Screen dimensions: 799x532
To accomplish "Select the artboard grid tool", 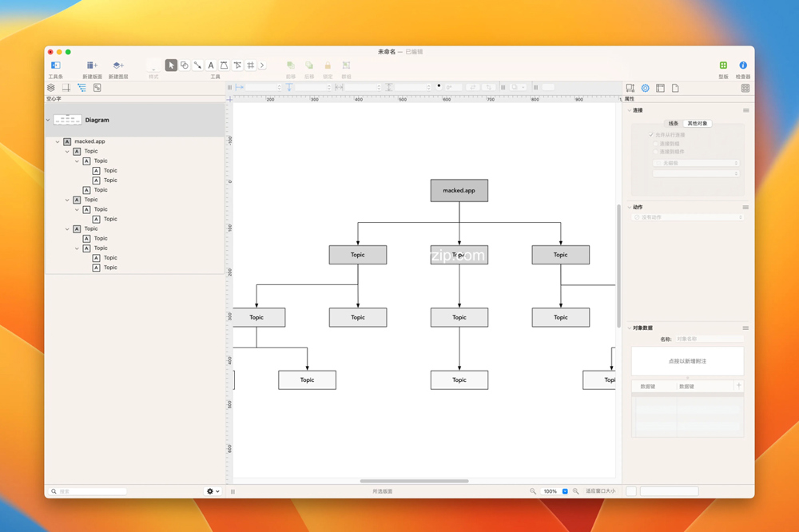I will pos(251,66).
